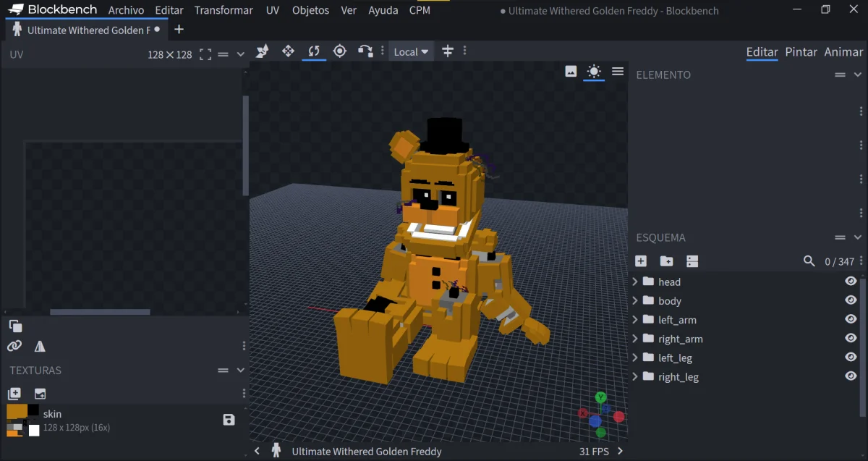868x461 pixels.
Task: Open the Ver menu
Action: point(349,10)
